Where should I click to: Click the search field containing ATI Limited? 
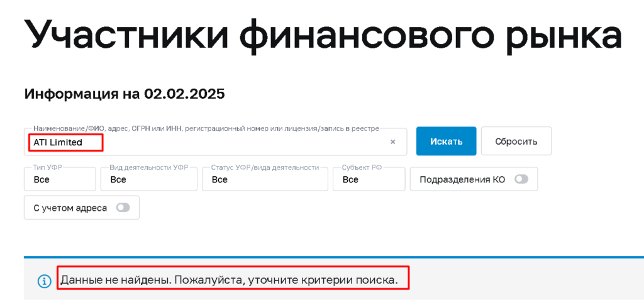(x=215, y=142)
